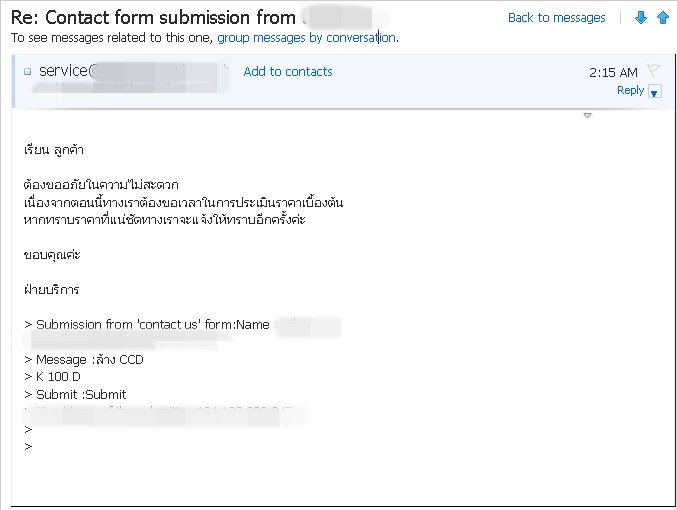Click the small triangle below the header

pyautogui.click(x=587, y=116)
